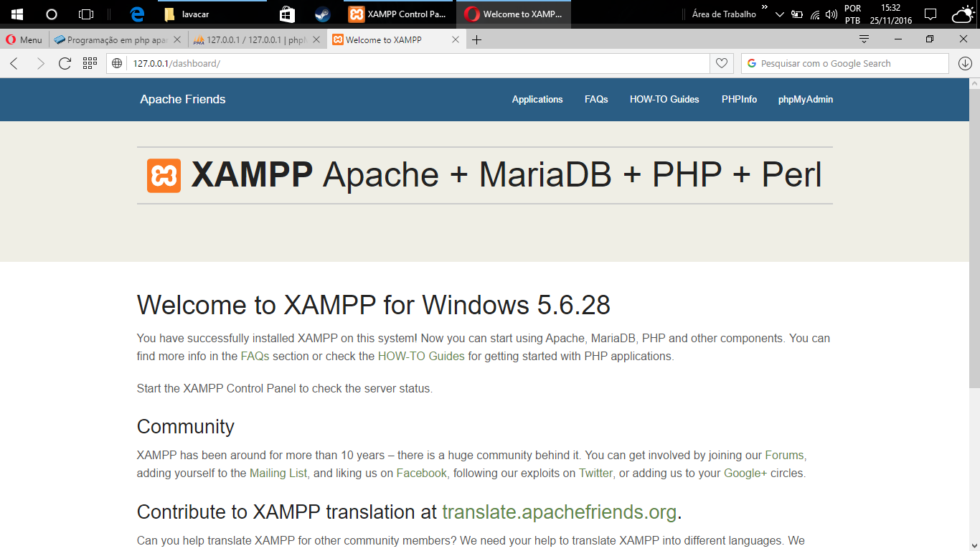Open the Opera Menu button
This screenshot has height=551, width=980.
(x=24, y=39)
